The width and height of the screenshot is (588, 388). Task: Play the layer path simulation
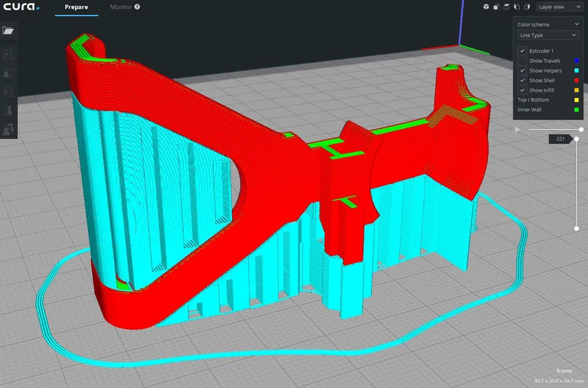[517, 130]
